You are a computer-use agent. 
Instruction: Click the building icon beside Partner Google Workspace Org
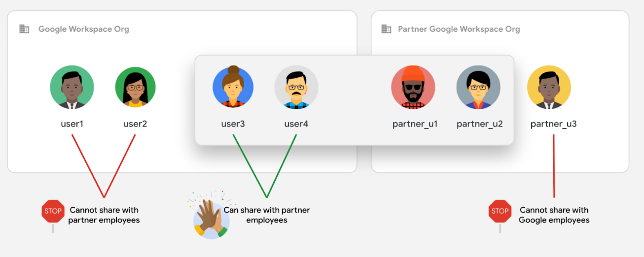point(386,29)
